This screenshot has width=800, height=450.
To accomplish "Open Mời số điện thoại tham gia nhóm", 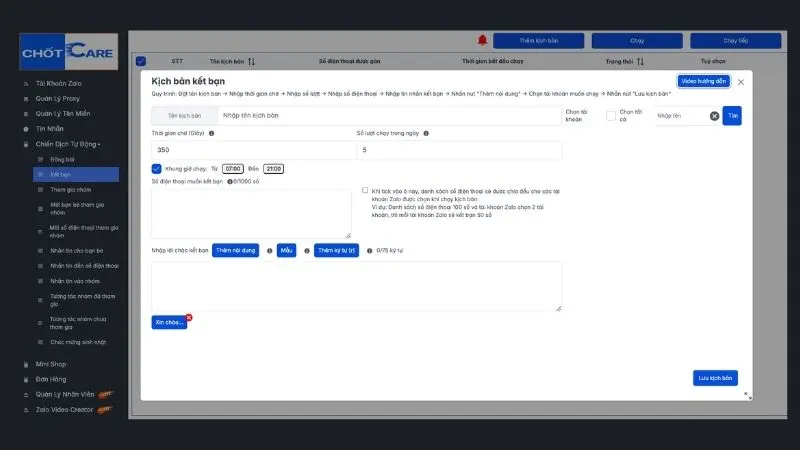I will (x=84, y=232).
